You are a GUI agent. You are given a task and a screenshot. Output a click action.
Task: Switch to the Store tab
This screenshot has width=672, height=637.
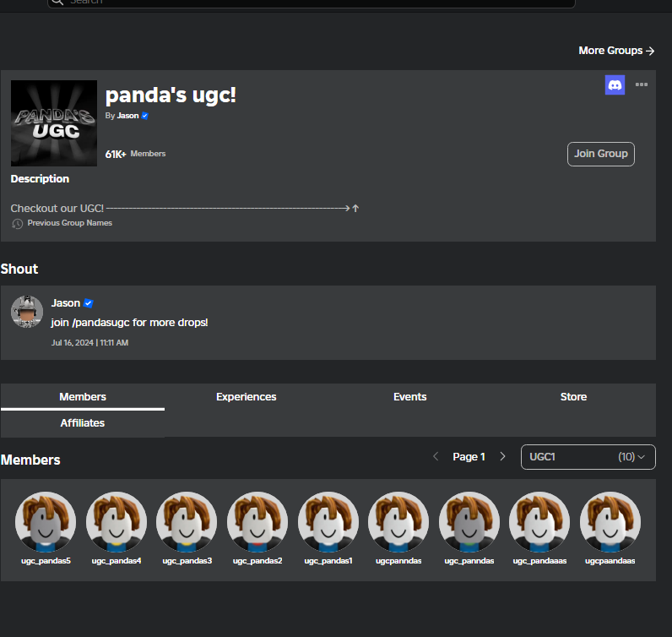point(573,397)
